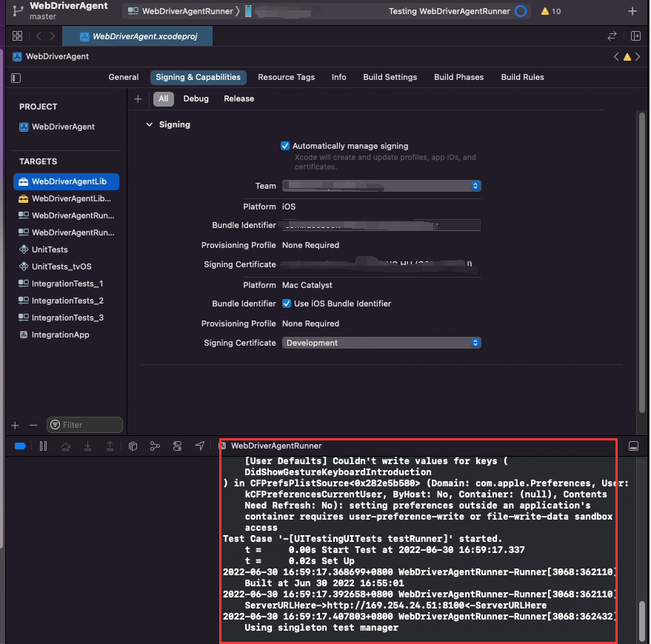This screenshot has width=651, height=644.
Task: Toggle the code review swap arrows icon
Action: click(612, 36)
